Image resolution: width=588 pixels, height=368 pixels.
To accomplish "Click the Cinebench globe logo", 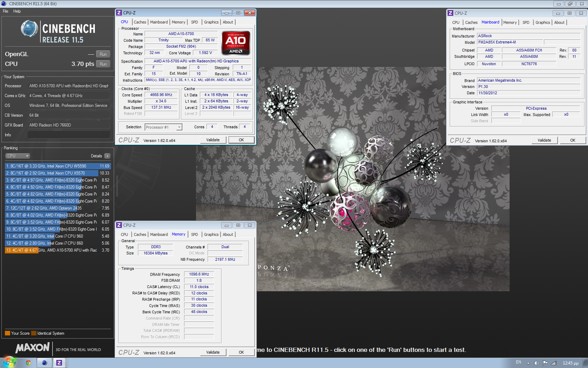I will point(29,29).
